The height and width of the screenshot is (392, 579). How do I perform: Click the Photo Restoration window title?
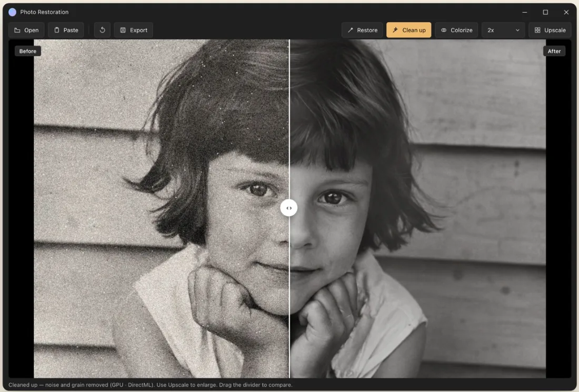44,12
